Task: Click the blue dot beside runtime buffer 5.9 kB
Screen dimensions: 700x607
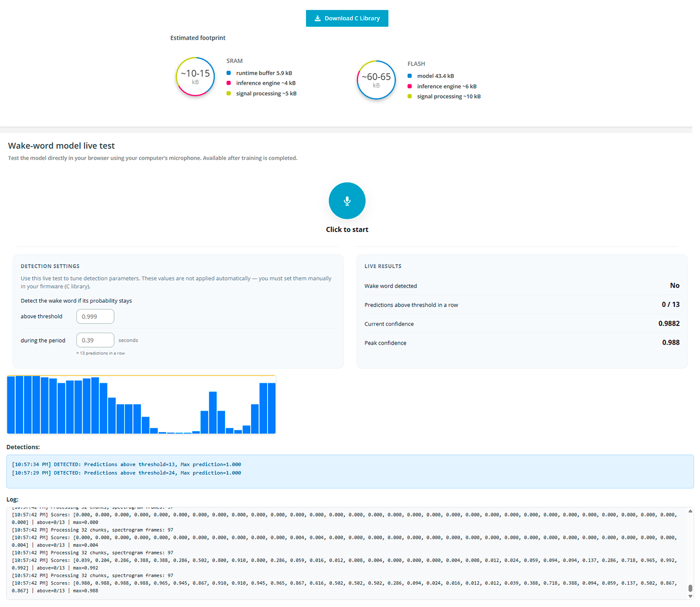Action: click(229, 73)
